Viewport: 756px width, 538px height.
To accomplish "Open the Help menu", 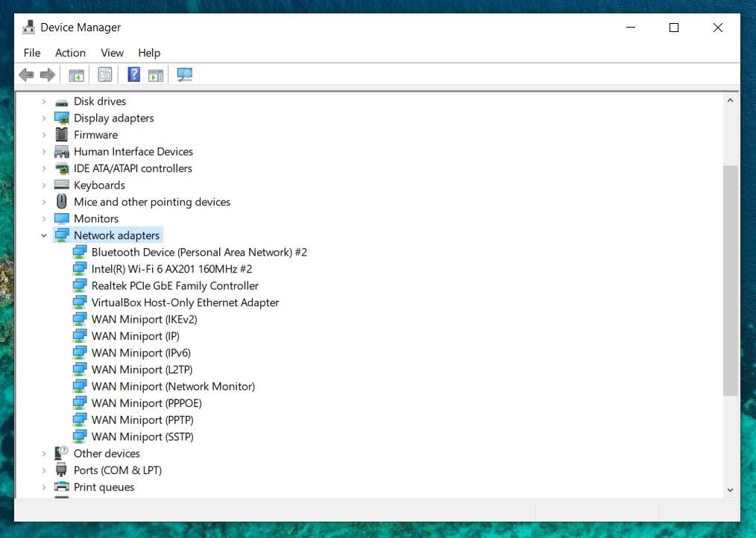I will (x=149, y=53).
